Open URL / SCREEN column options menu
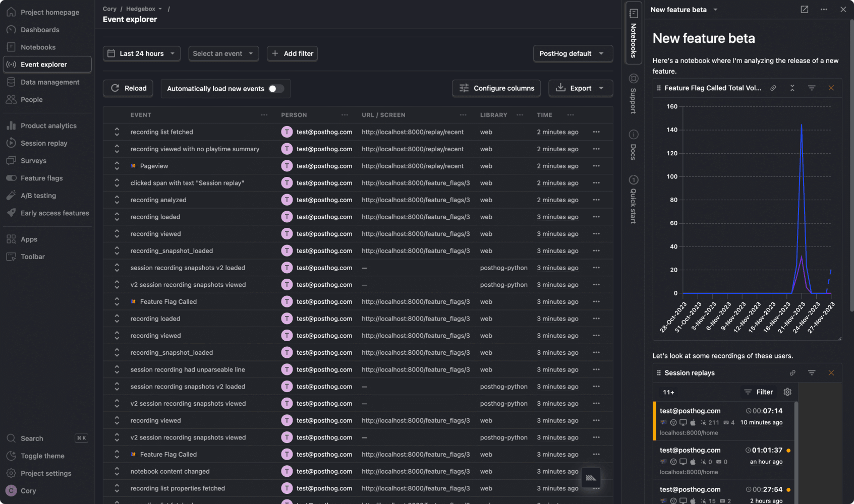The height and width of the screenshot is (504, 854). (463, 115)
